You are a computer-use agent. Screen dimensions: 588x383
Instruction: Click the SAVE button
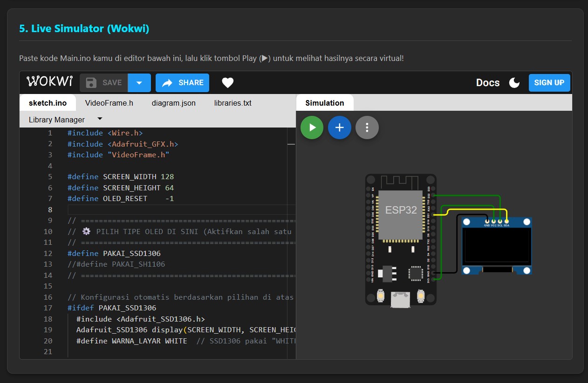click(x=104, y=83)
